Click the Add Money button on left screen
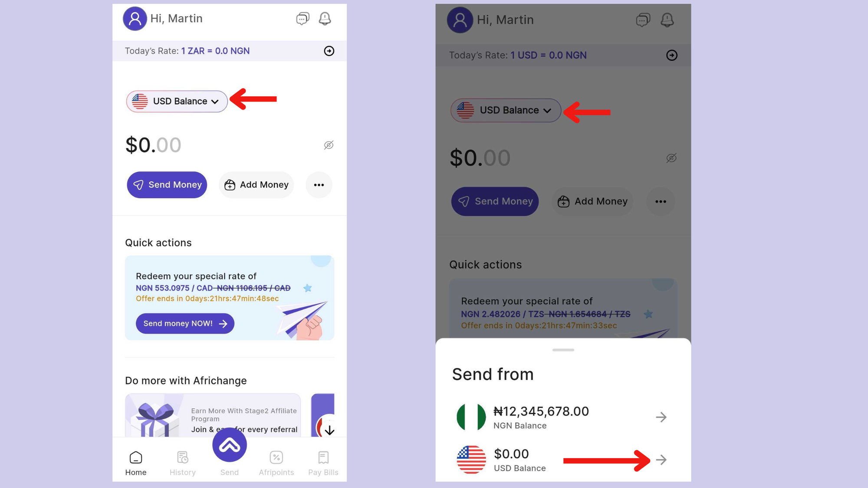Screen dimensions: 868x488 256,185
